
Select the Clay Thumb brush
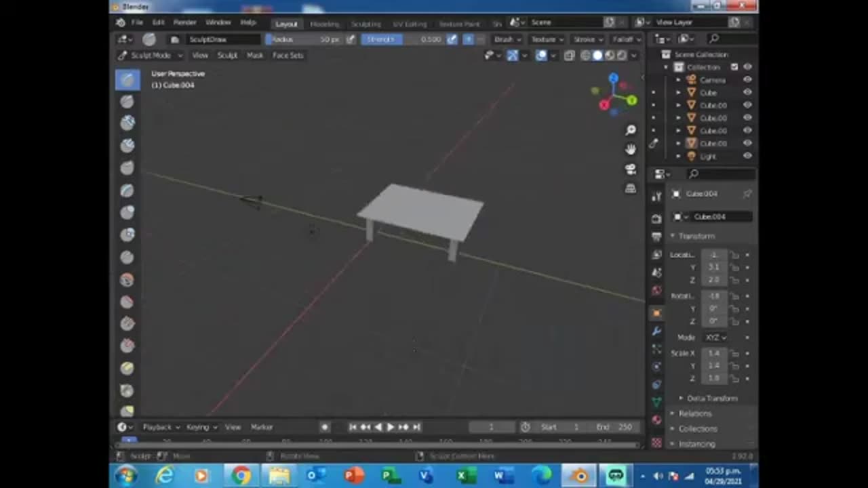point(127,168)
